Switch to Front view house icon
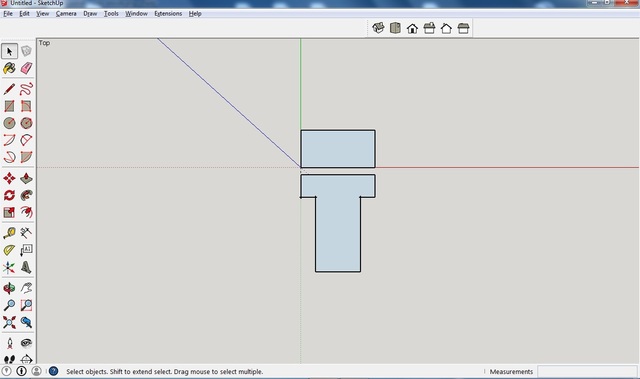 click(x=412, y=28)
